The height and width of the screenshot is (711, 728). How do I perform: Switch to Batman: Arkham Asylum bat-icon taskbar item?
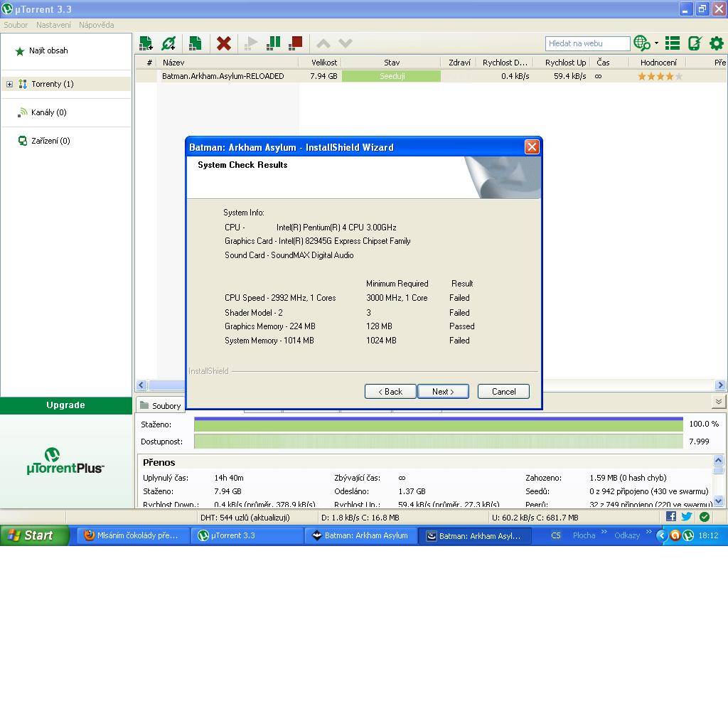point(360,535)
